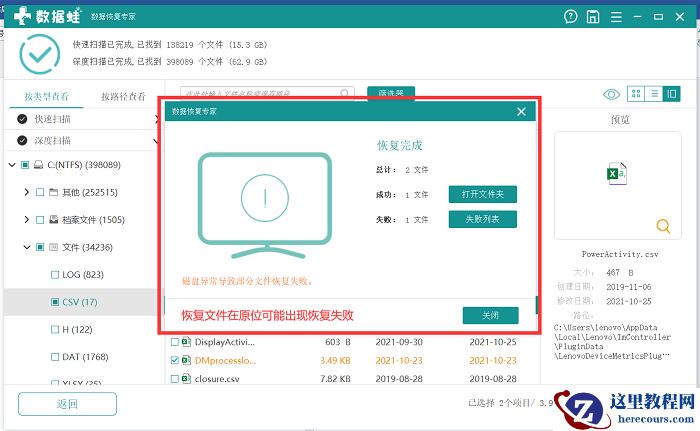The image size is (700, 431).
Task: Select H (122) tree item
Action: coord(77,330)
